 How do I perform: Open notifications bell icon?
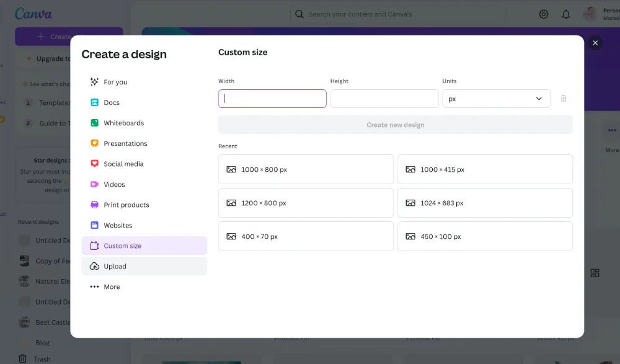point(566,14)
